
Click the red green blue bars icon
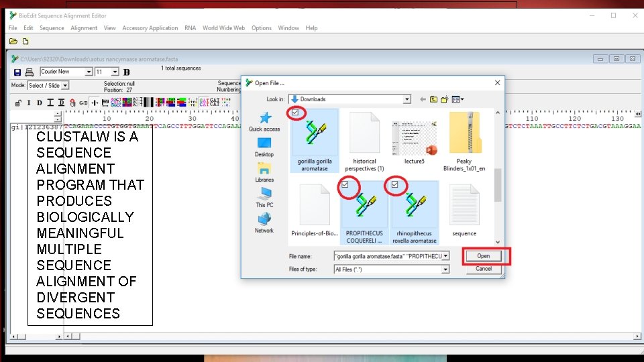click(182, 102)
